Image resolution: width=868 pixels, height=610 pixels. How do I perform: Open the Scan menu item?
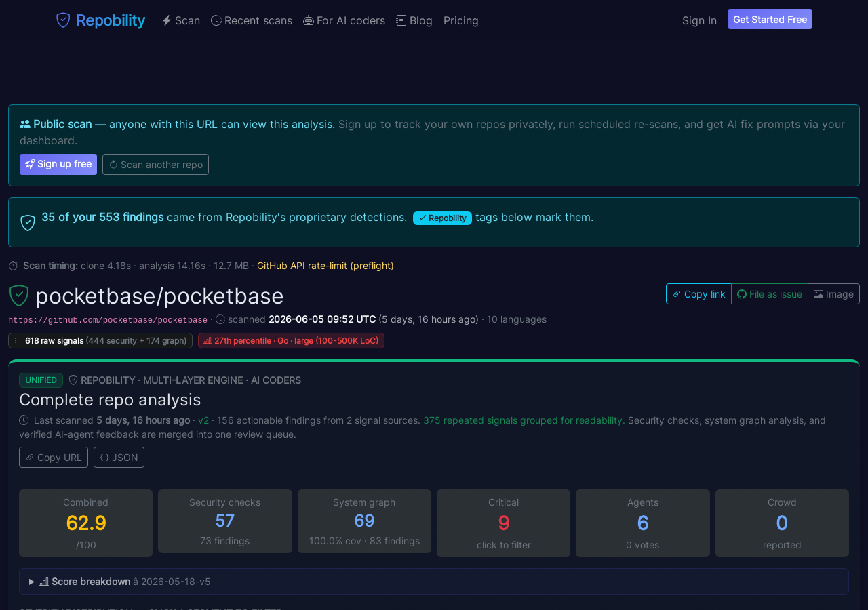pyautogui.click(x=180, y=20)
